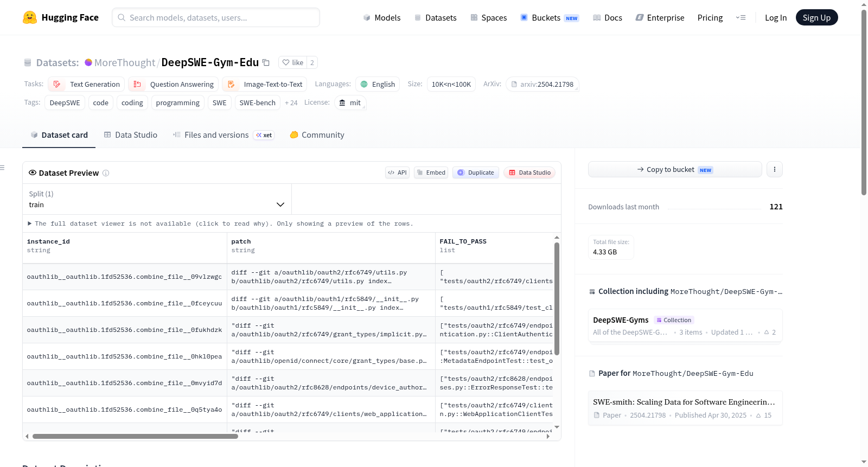Open Buckets in the navigation
The image size is (868, 467).
coord(550,17)
